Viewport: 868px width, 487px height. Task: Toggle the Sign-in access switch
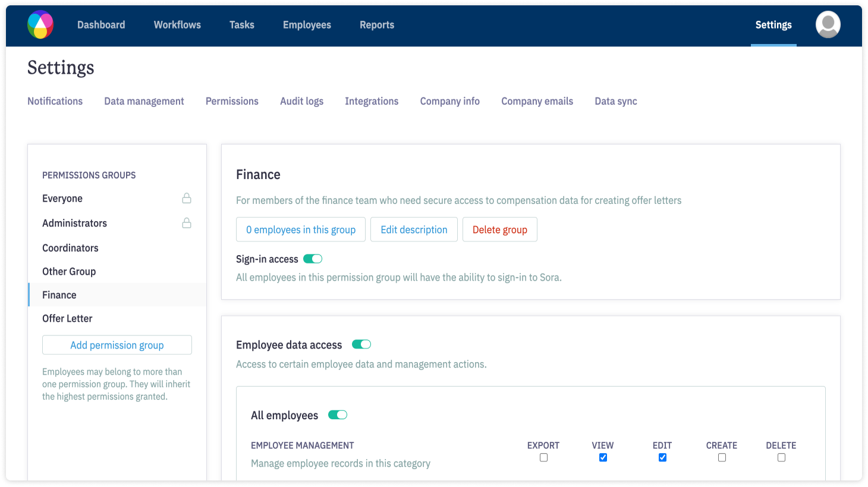point(313,259)
